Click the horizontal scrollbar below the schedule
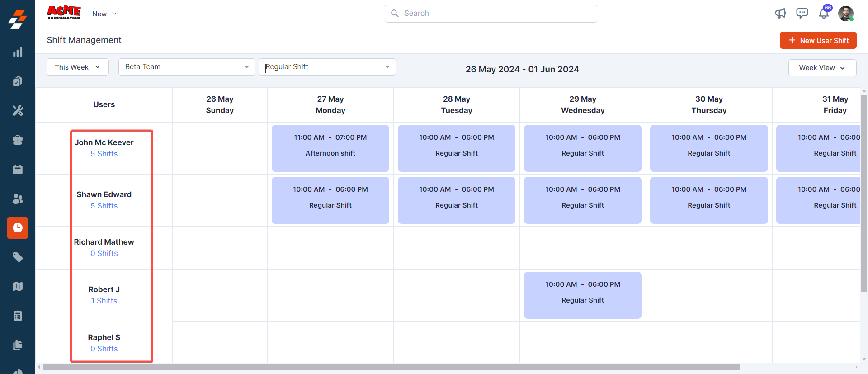This screenshot has height=374, width=868. tap(391, 367)
